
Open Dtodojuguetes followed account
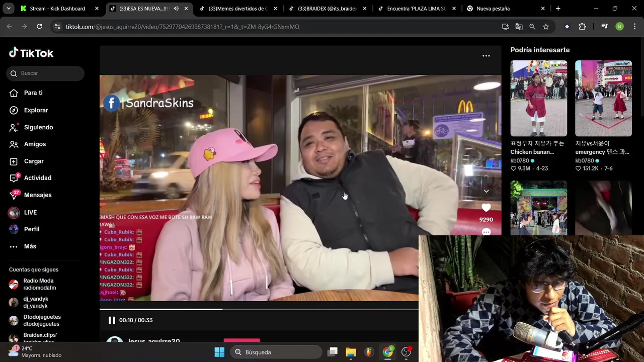(42, 320)
